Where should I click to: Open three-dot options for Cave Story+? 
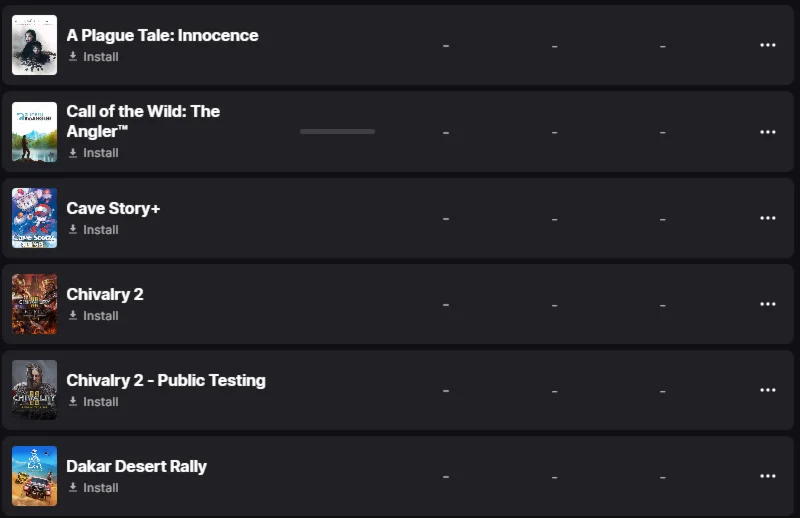pos(767,218)
